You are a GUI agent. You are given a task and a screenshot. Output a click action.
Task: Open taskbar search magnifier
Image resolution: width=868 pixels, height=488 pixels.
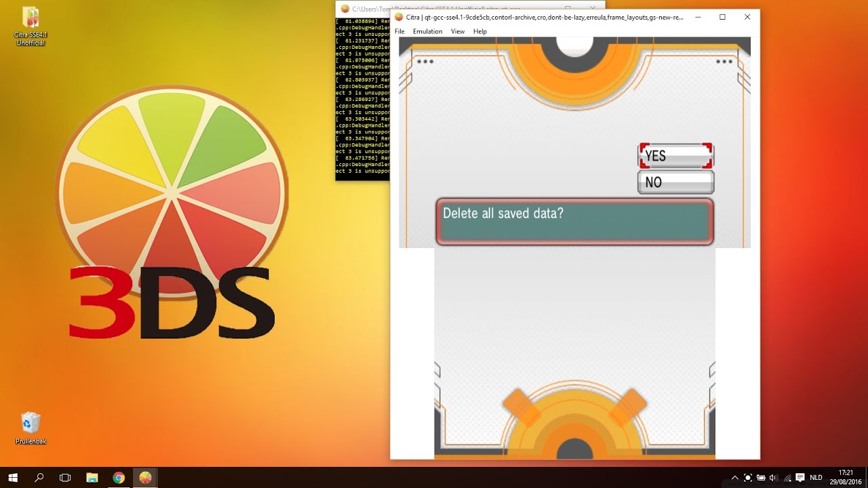tap(39, 478)
